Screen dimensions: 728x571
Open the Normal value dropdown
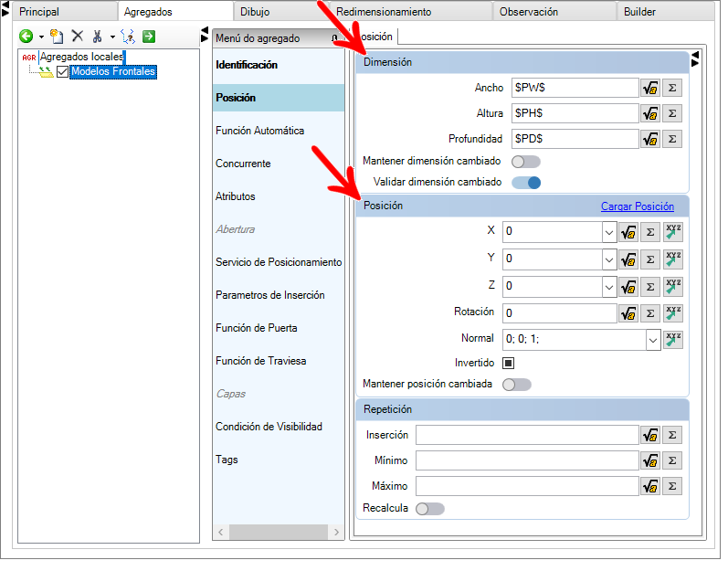pyautogui.click(x=652, y=339)
